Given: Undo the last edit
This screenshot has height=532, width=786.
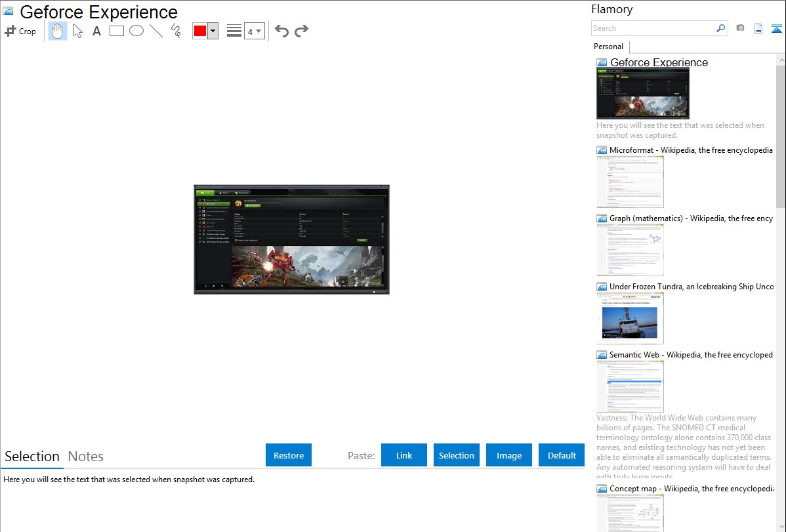Looking at the screenshot, I should click(x=281, y=31).
